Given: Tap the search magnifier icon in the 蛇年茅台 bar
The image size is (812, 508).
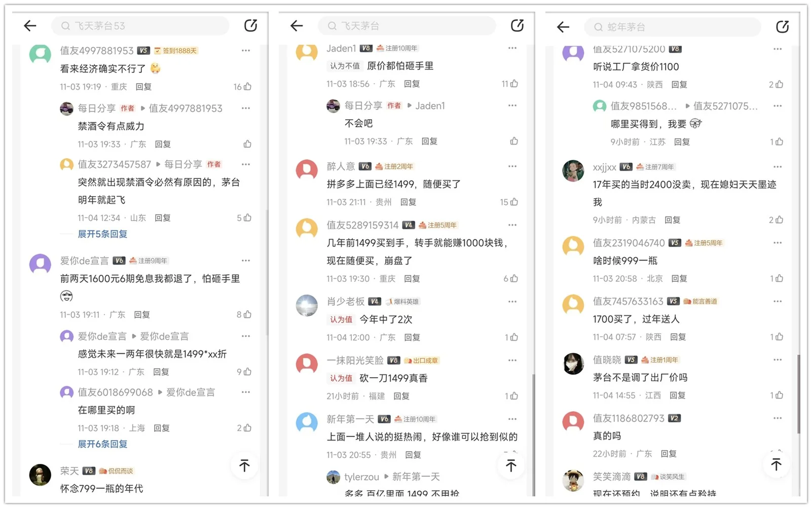Looking at the screenshot, I should [599, 27].
